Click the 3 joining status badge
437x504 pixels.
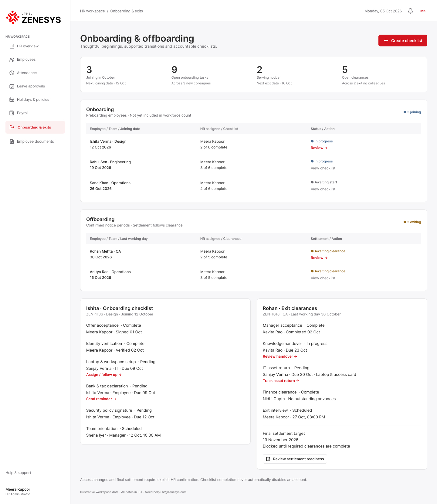[412, 112]
